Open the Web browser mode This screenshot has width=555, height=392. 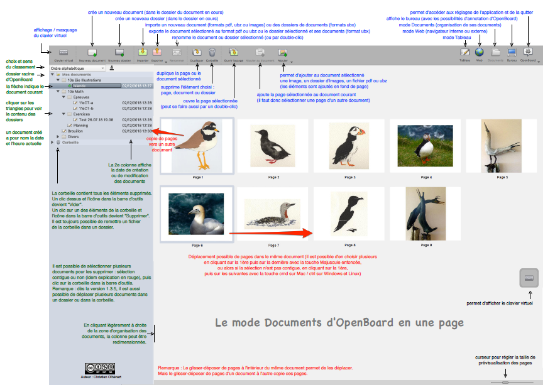click(480, 52)
